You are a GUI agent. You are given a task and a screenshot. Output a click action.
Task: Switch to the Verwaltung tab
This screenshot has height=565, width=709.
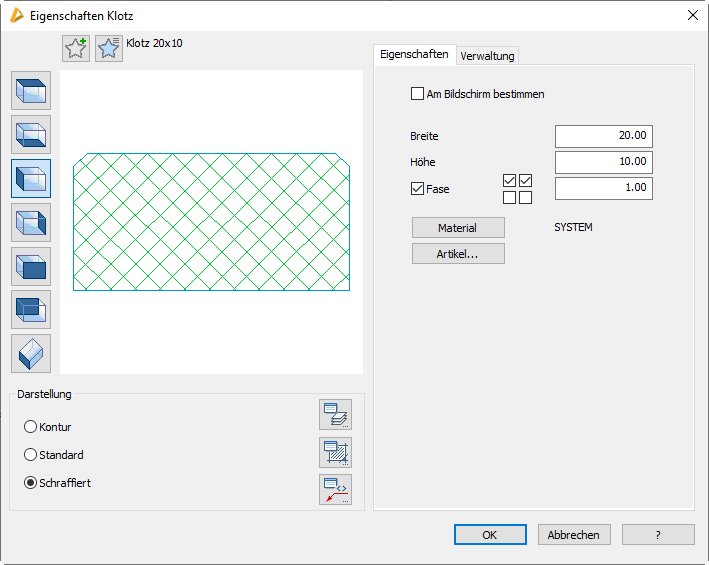(487, 56)
